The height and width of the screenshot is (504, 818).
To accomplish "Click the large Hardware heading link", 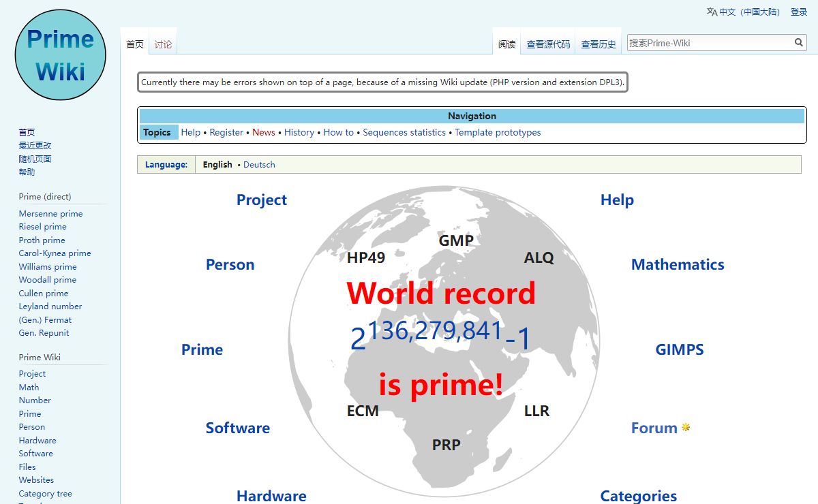I will [271, 496].
